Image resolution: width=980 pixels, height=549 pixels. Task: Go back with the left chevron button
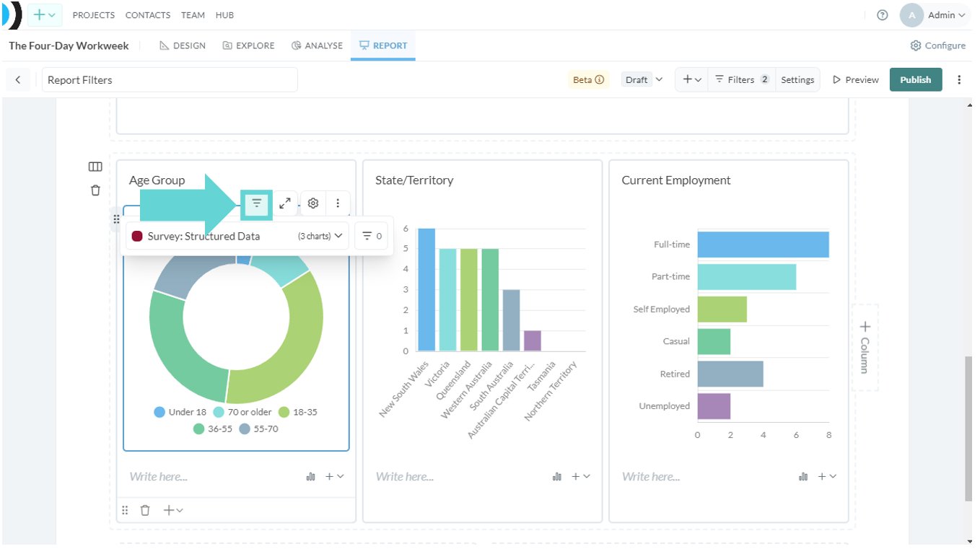coord(18,80)
